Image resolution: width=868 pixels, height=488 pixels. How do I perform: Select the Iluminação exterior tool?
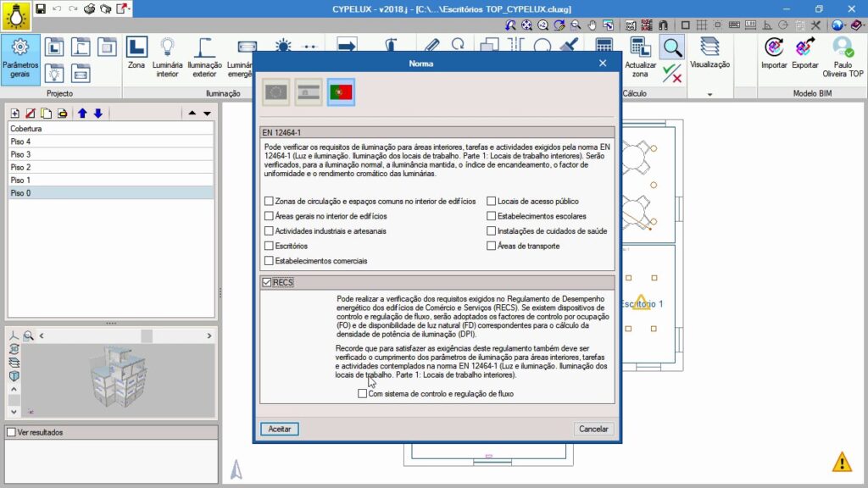(204, 47)
